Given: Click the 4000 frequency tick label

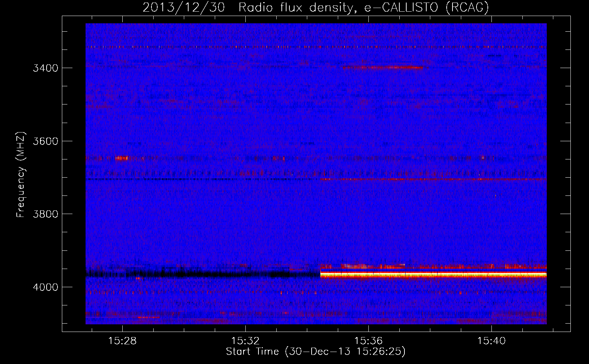Looking at the screenshot, I should click(46, 287).
